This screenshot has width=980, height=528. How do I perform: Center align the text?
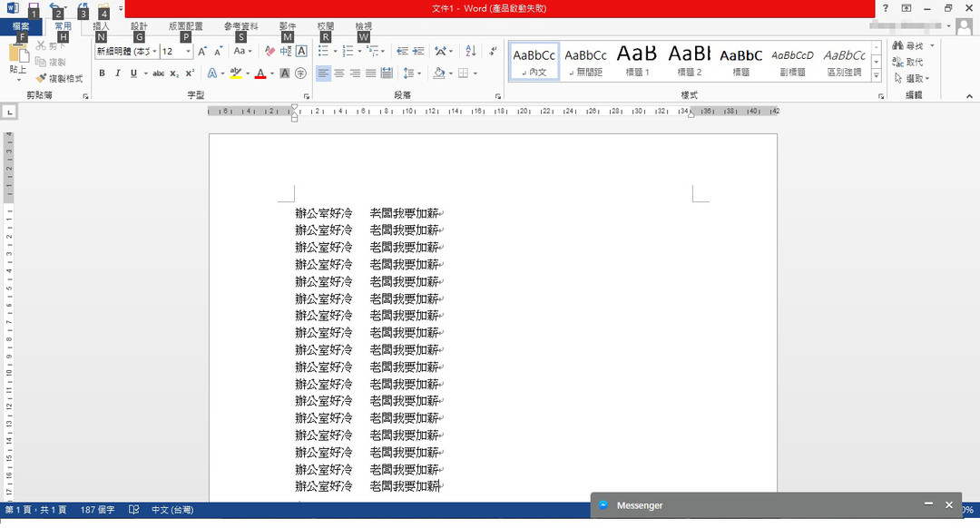339,73
